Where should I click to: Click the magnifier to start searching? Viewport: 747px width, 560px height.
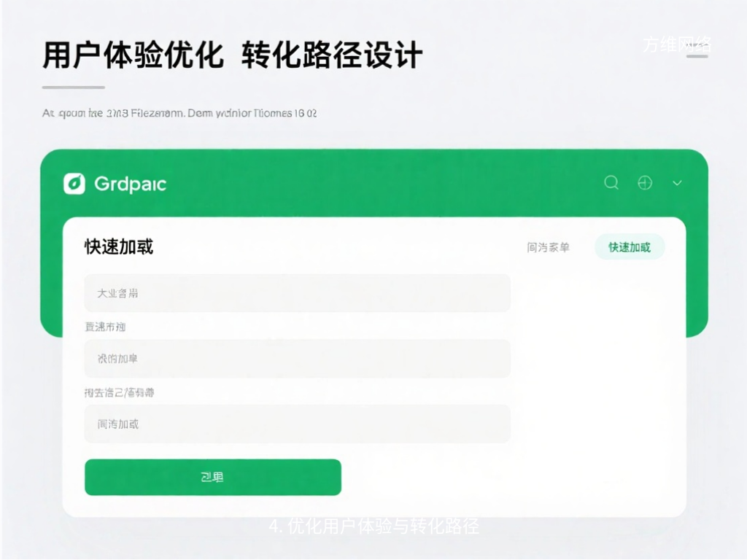pos(611,183)
